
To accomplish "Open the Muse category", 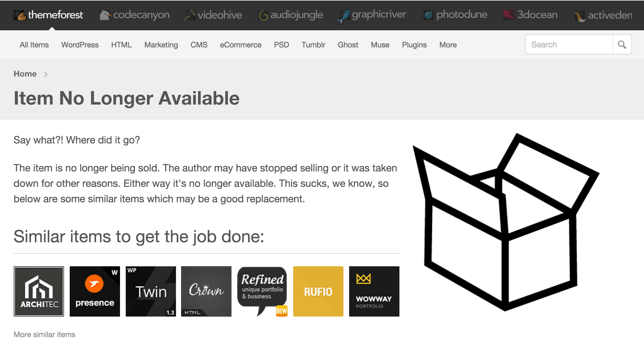I will tap(380, 45).
